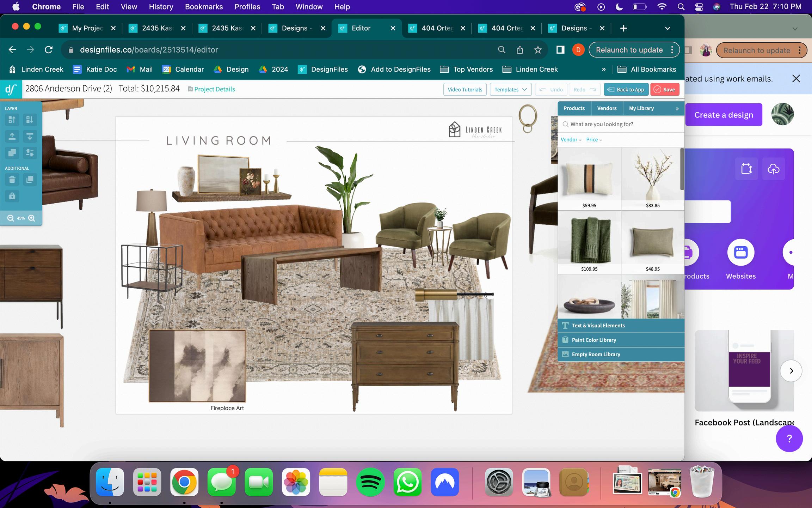Expand the Price filter dropdown
The width and height of the screenshot is (812, 508).
click(594, 140)
